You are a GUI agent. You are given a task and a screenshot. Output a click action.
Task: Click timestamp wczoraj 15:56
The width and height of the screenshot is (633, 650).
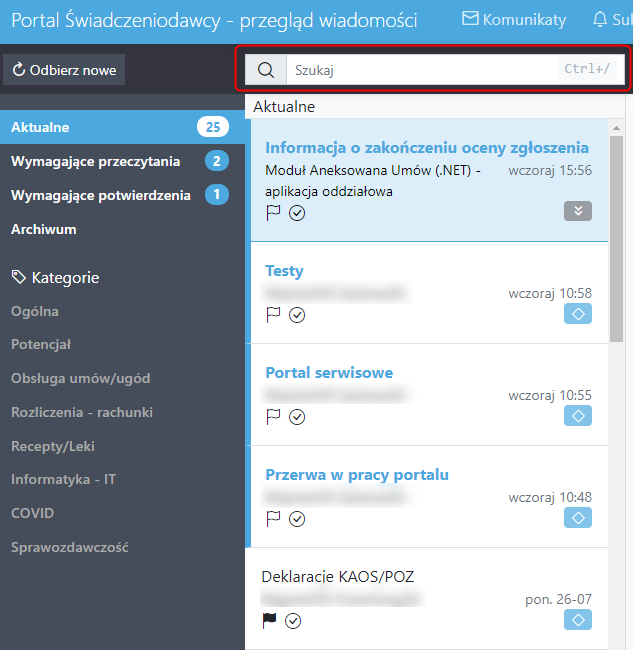pos(550,170)
